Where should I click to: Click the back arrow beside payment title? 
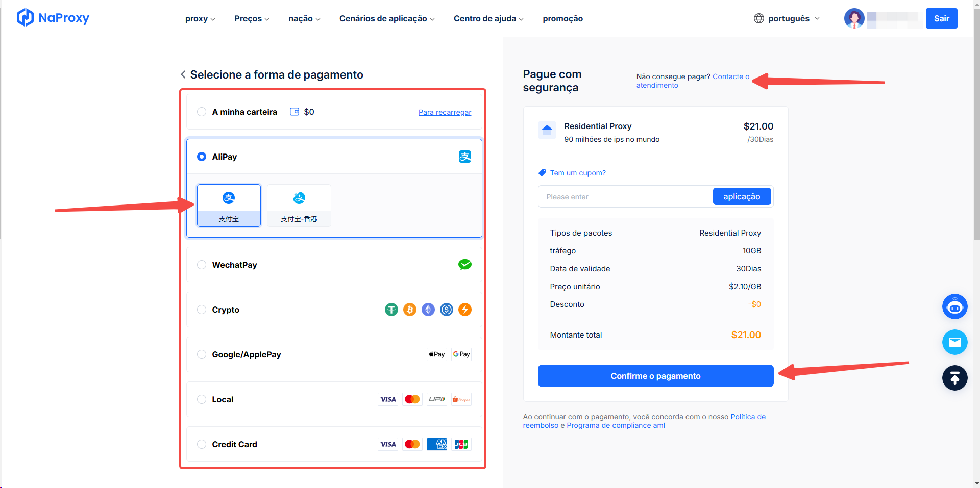pos(183,74)
